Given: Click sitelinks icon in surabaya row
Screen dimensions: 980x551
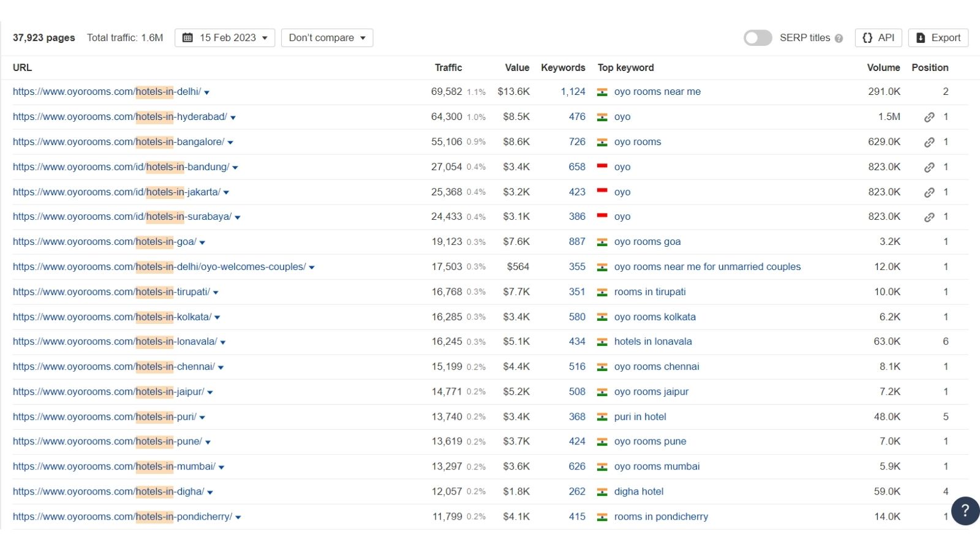Looking at the screenshot, I should click(x=929, y=217).
